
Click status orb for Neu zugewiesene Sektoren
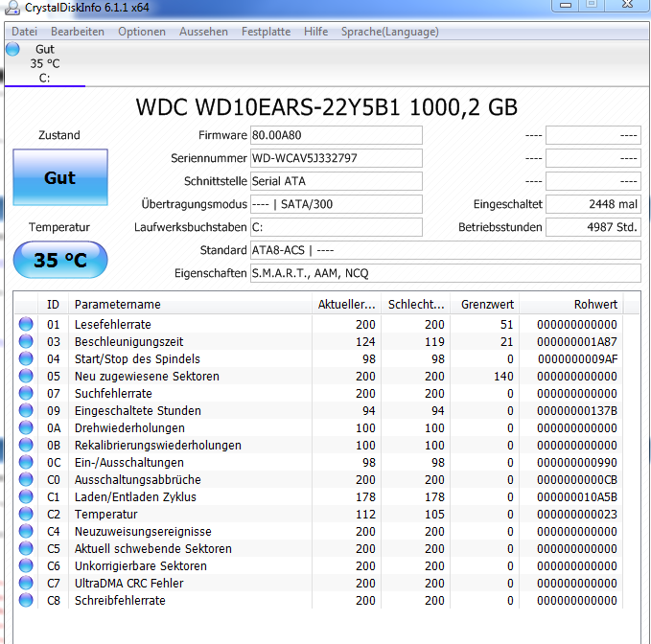26,376
